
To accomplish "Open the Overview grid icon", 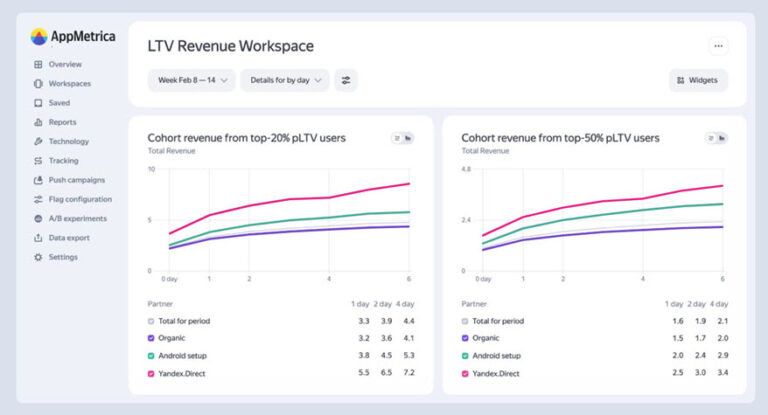I will (x=38, y=64).
